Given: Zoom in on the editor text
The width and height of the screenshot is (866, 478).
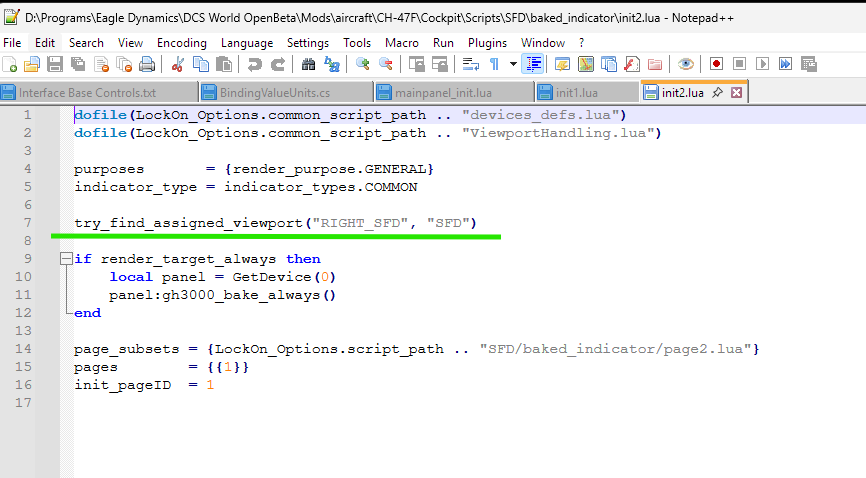Looking at the screenshot, I should [362, 64].
